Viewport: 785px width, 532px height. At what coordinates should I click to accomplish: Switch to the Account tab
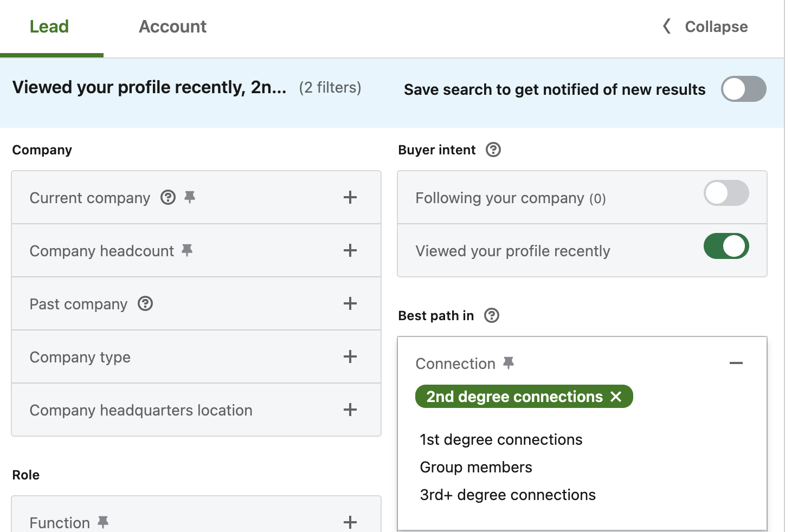click(172, 27)
